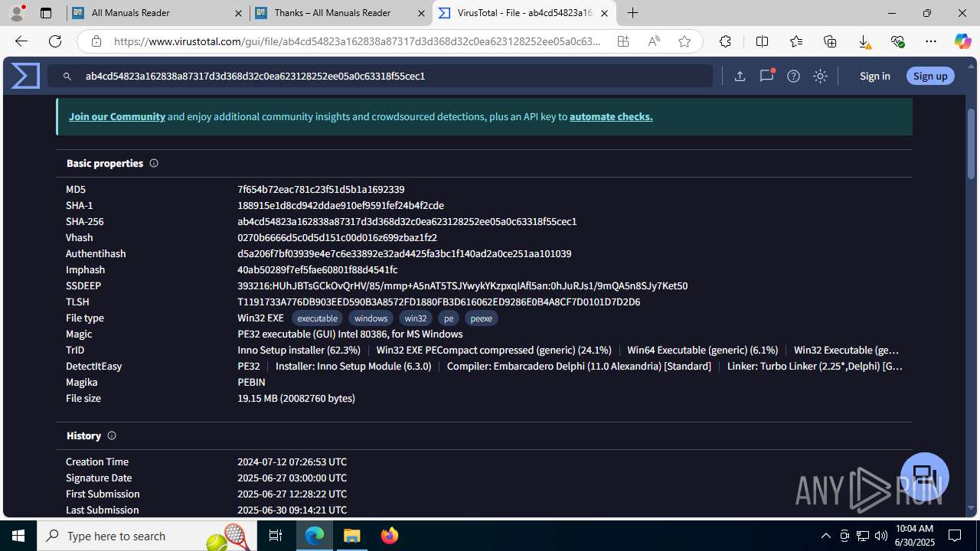Open the Browser essentials icon
The width and height of the screenshot is (980, 551).
pos(897,41)
